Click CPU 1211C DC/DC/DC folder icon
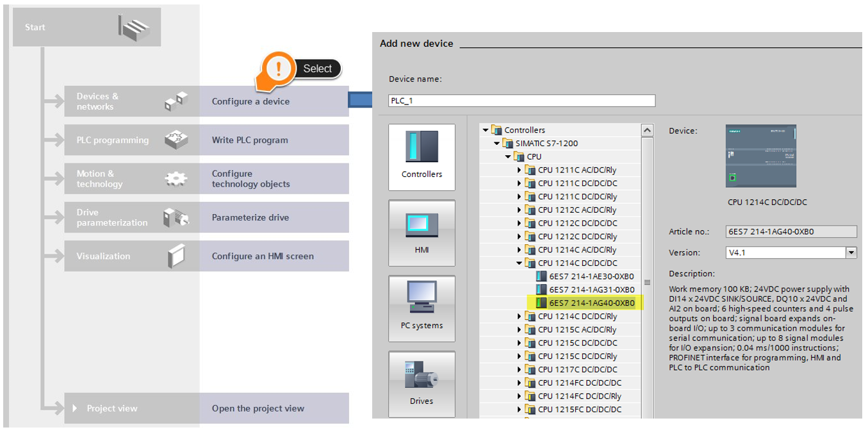Image resolution: width=868 pixels, height=432 pixels. [x=530, y=183]
